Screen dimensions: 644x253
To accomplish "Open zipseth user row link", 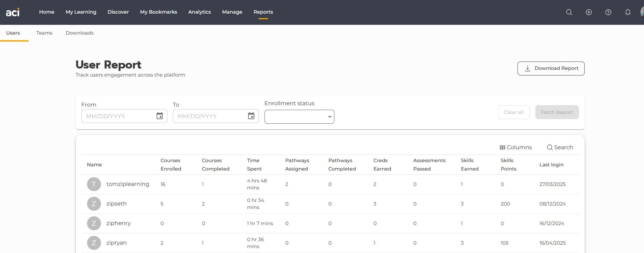I will pos(116,204).
